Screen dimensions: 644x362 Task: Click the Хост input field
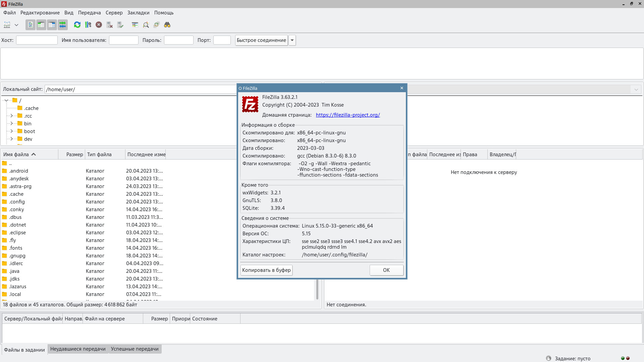tap(37, 40)
